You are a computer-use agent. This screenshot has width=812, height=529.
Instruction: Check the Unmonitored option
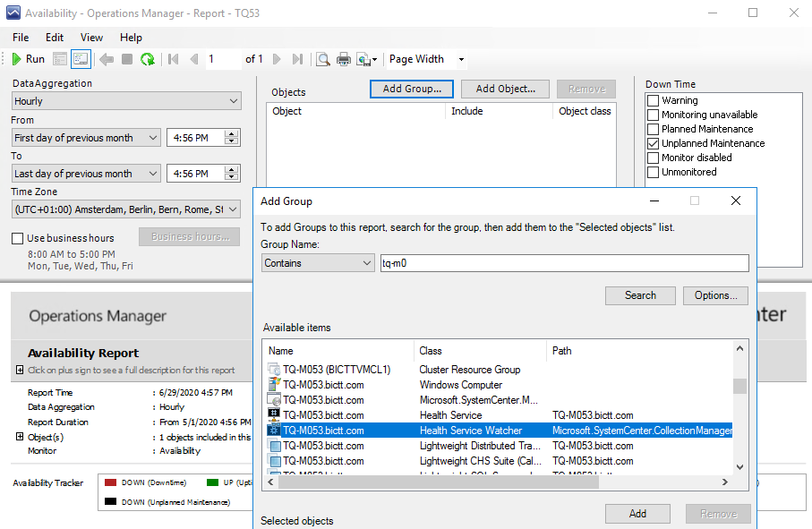pos(653,172)
